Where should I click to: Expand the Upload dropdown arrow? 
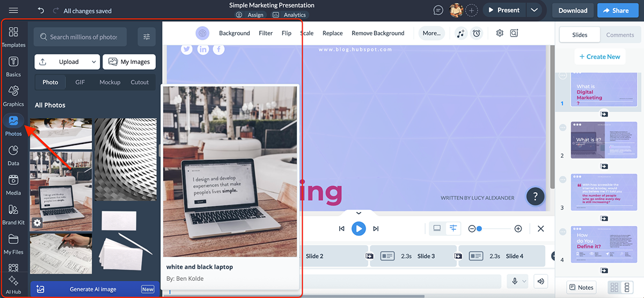(94, 62)
